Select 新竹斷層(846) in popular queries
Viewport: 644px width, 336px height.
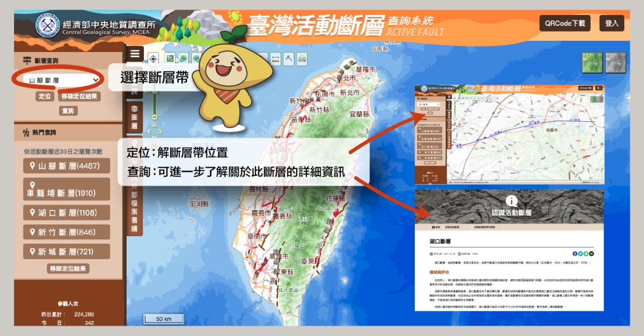(x=67, y=232)
